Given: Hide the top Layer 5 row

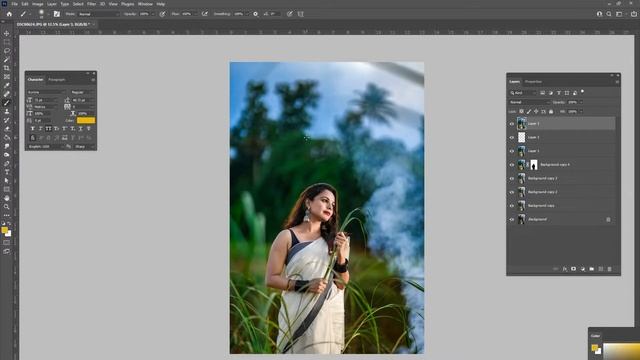Looking at the screenshot, I should (511, 124).
